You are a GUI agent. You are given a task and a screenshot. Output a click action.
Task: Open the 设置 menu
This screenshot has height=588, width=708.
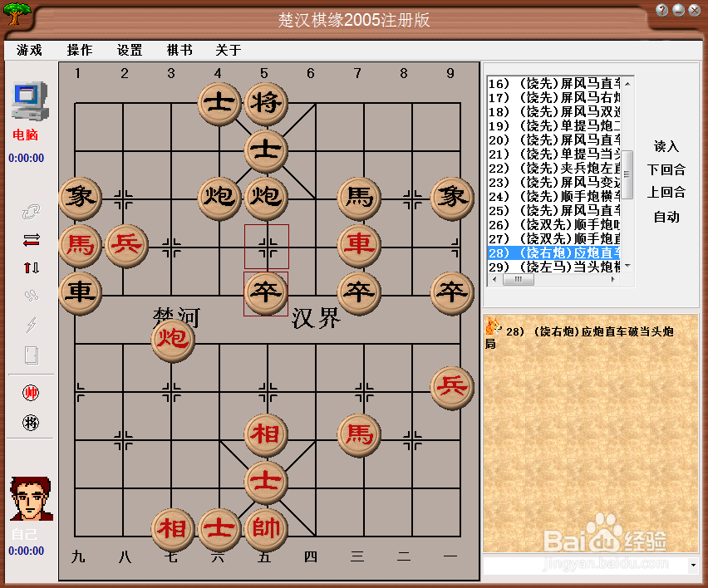coord(130,50)
